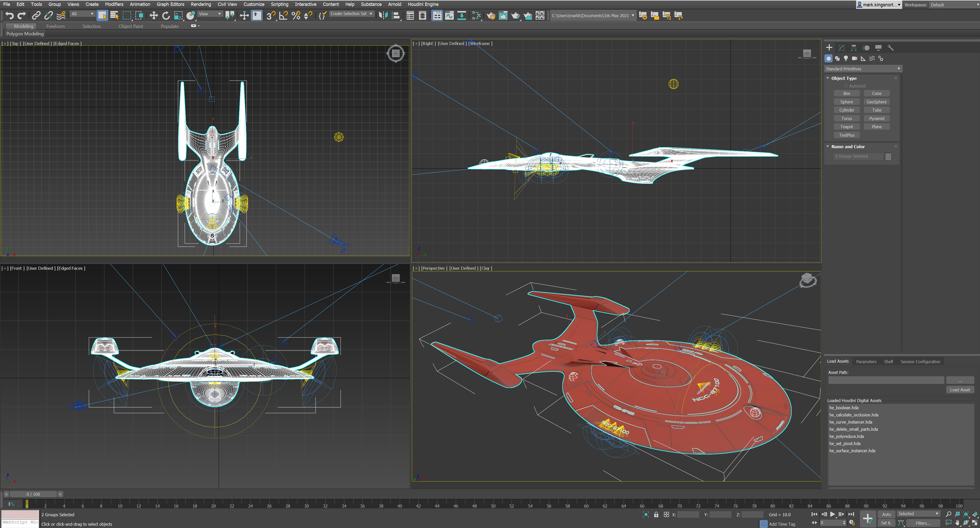Click the Pan View hand icon

pos(957,523)
